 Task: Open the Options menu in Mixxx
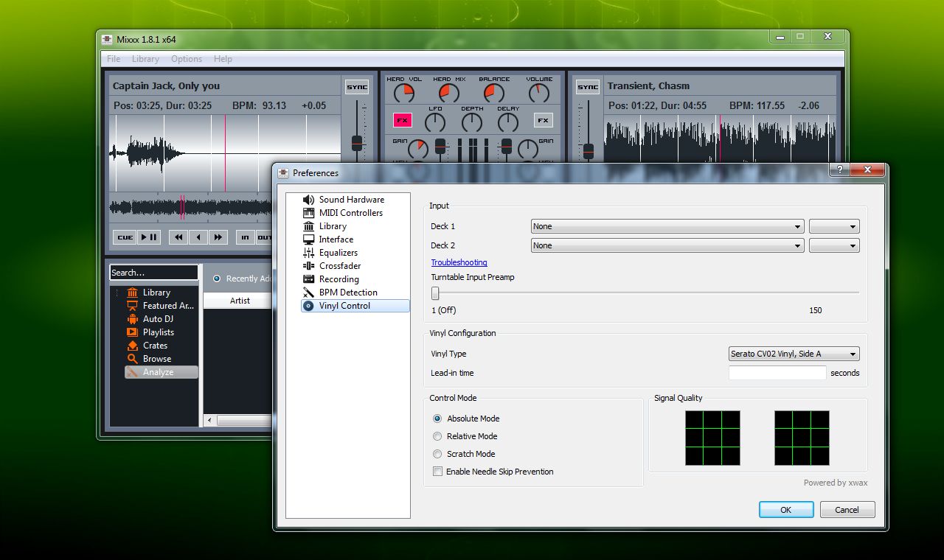click(x=187, y=59)
